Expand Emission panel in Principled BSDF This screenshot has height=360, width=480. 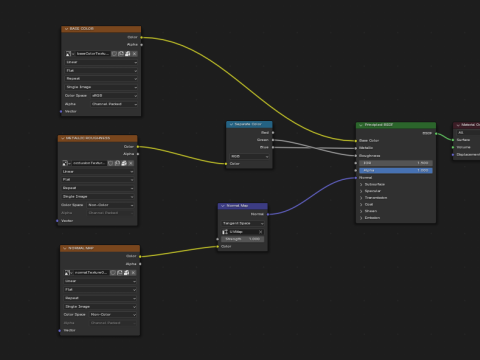(361, 218)
